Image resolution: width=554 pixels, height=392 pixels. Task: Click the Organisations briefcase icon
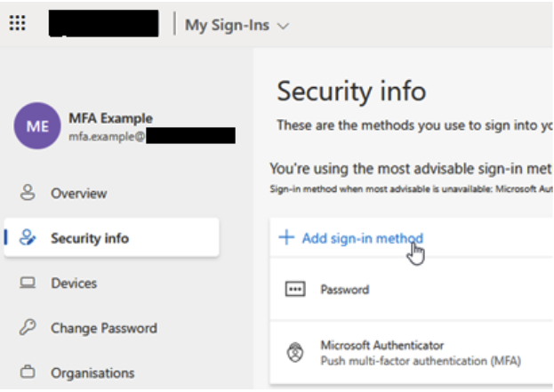point(28,372)
